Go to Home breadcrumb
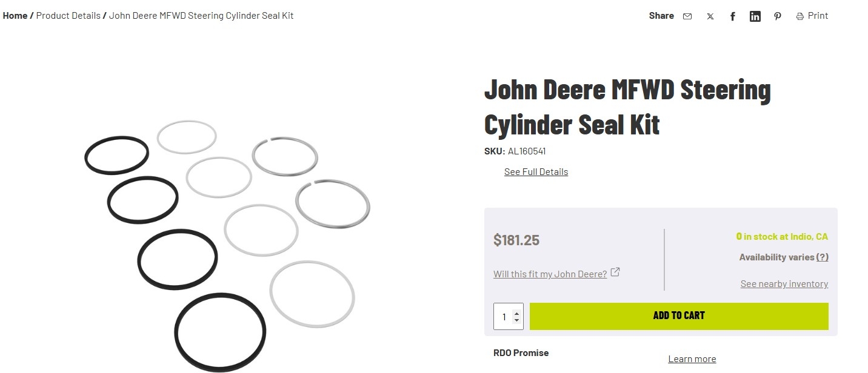Image resolution: width=868 pixels, height=373 pixels. coord(15,16)
